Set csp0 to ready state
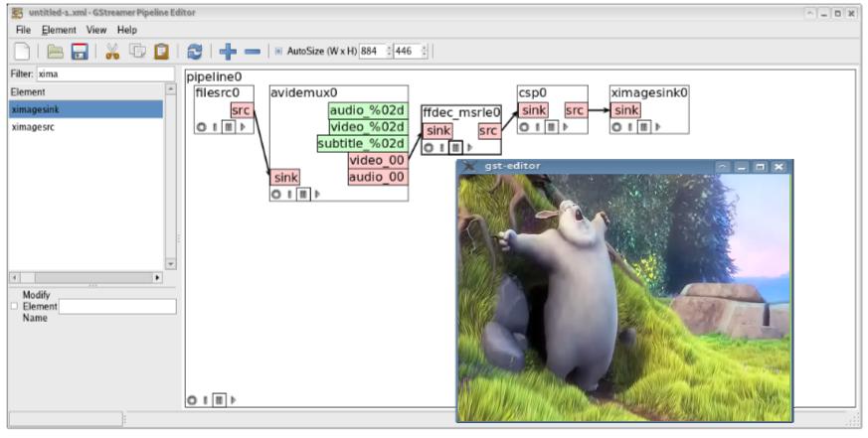This screenshot has width=868, height=438. click(x=538, y=127)
